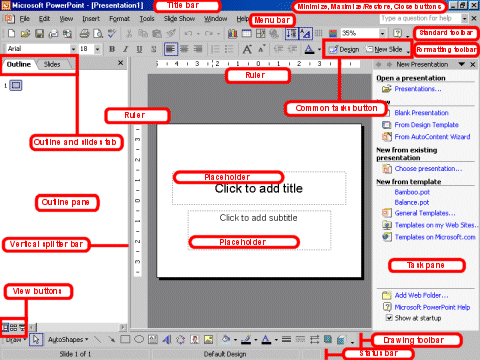480x360 pixels.
Task: Click the Insert Table icon
Action: coord(247,33)
